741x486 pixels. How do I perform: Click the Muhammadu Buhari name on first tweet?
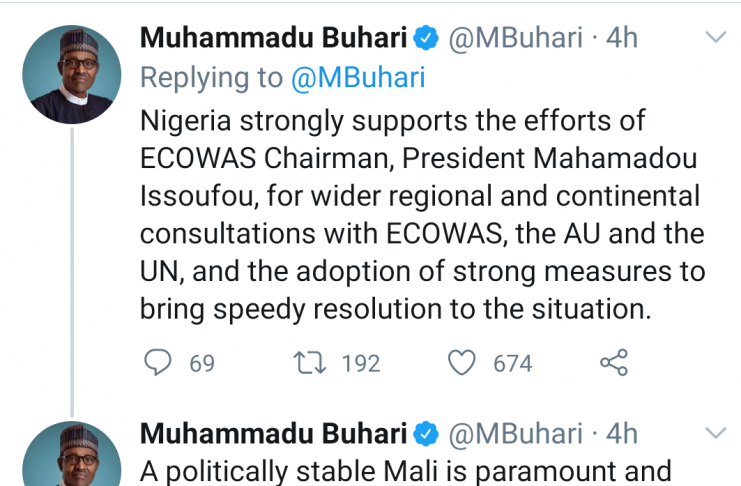273,38
